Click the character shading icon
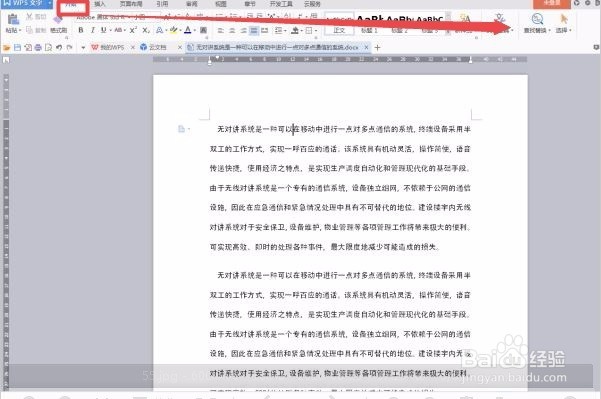The image size is (601, 399). tap(204, 30)
